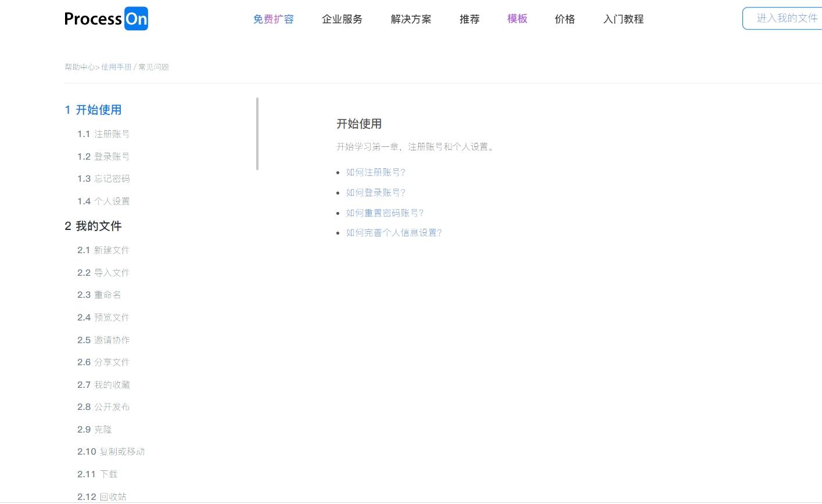
Task: Select 1.3 忘记密码 in the sidebar
Action: point(103,178)
